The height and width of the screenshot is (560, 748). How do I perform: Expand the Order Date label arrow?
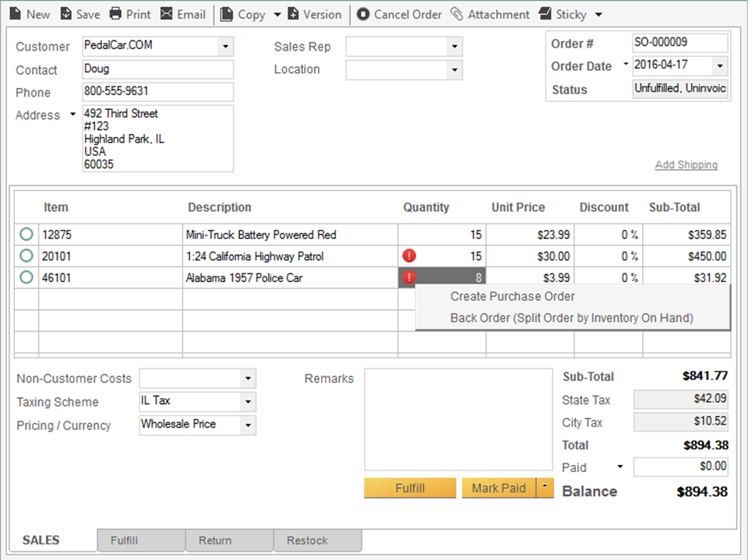626,64
